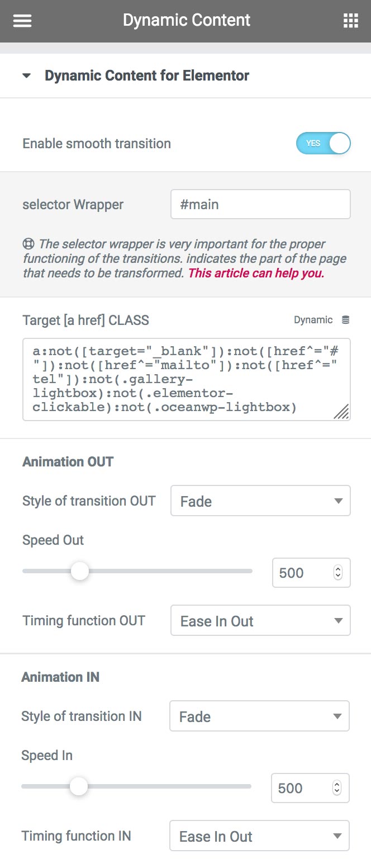This screenshot has width=371, height=868.
Task: Click the help lifebuoy icon
Action: [28, 244]
